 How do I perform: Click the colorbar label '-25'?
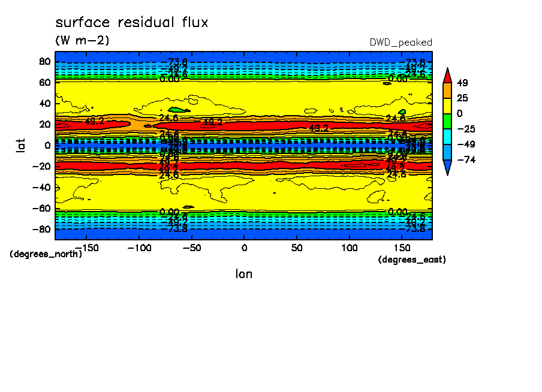click(x=466, y=129)
